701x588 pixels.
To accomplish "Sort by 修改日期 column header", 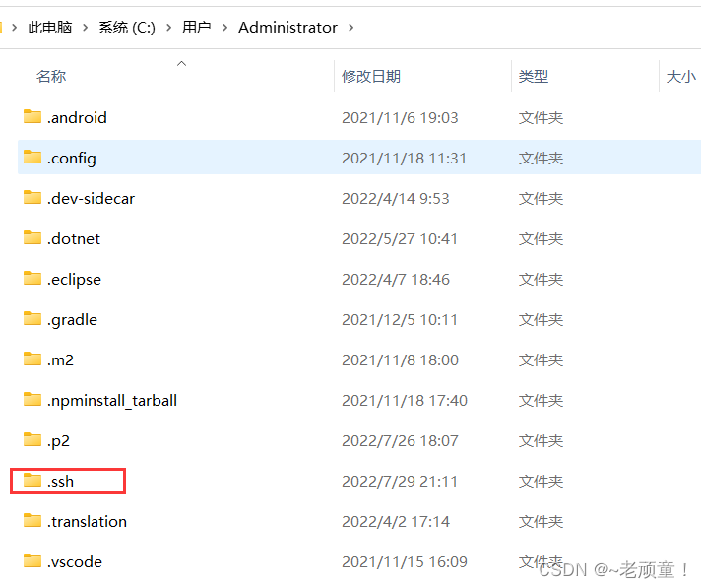I will [x=371, y=77].
